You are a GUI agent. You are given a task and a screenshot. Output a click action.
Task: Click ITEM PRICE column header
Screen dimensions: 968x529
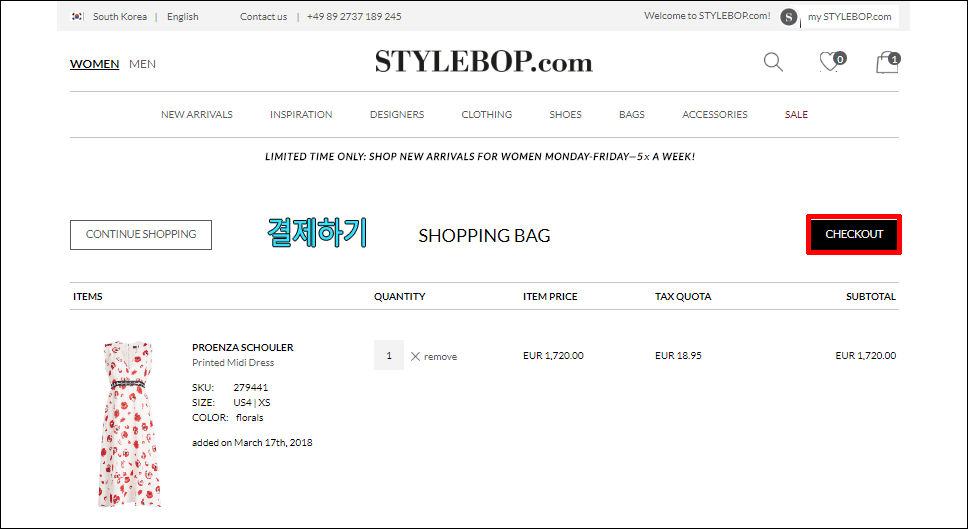[550, 297]
